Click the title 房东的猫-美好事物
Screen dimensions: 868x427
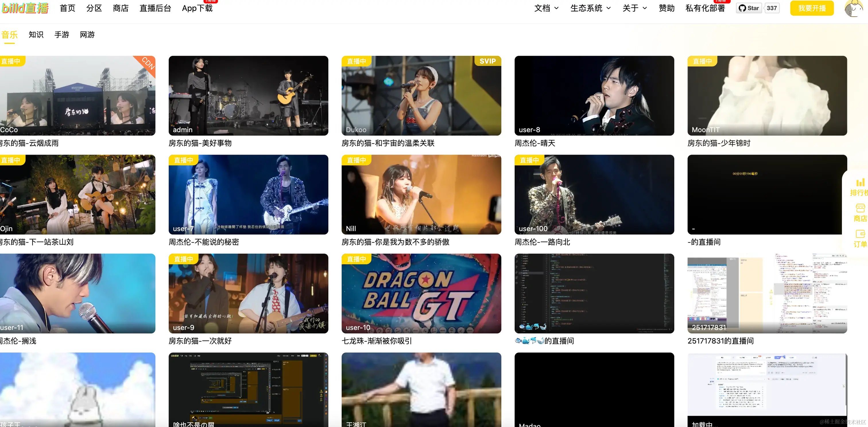point(200,143)
